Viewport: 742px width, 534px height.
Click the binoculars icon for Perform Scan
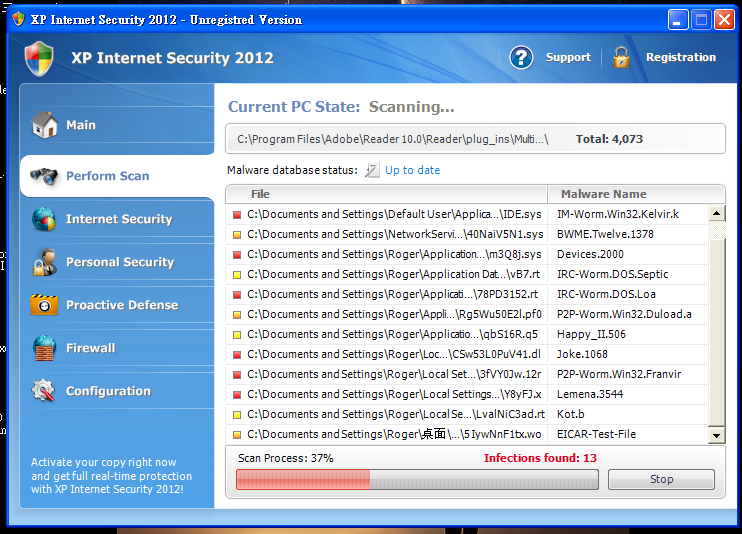[x=44, y=176]
